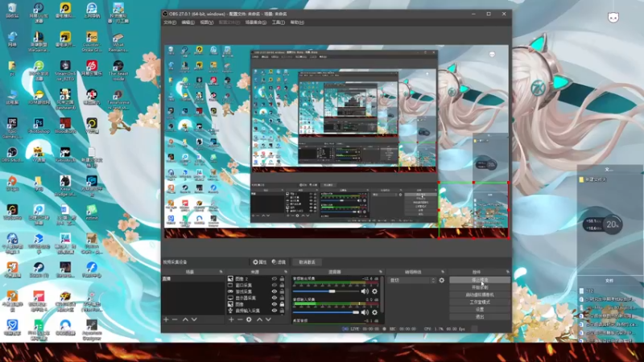644x362 pixels.
Task: Toggle visibility of 显示器采集 source
Action: point(275,298)
